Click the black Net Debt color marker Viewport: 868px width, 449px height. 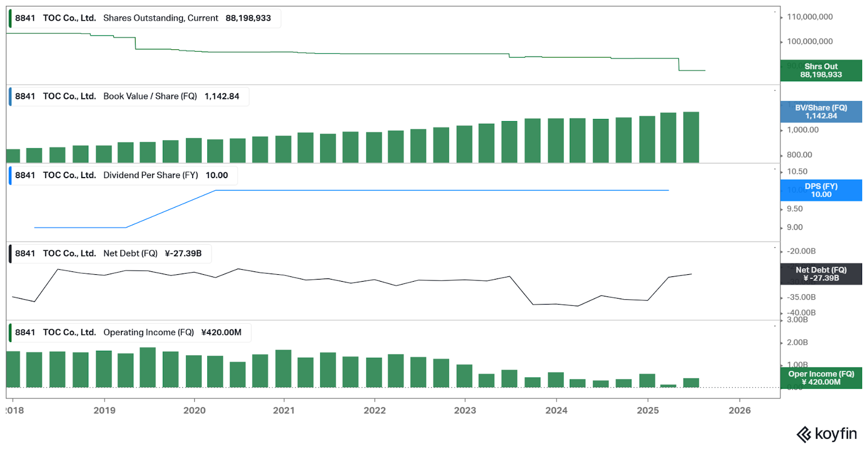[x=10, y=254]
